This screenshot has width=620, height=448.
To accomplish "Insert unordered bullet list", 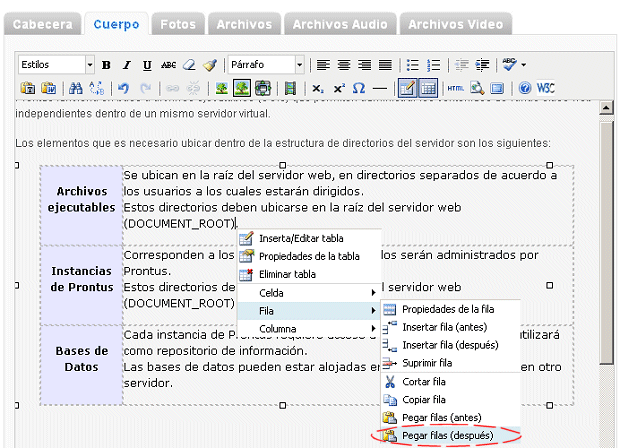I will coord(412,65).
